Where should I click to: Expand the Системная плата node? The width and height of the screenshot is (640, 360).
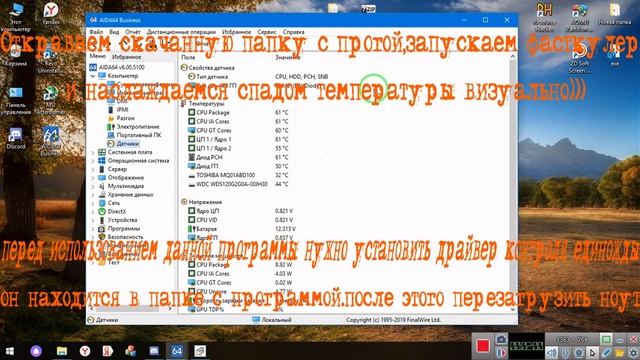click(93, 152)
